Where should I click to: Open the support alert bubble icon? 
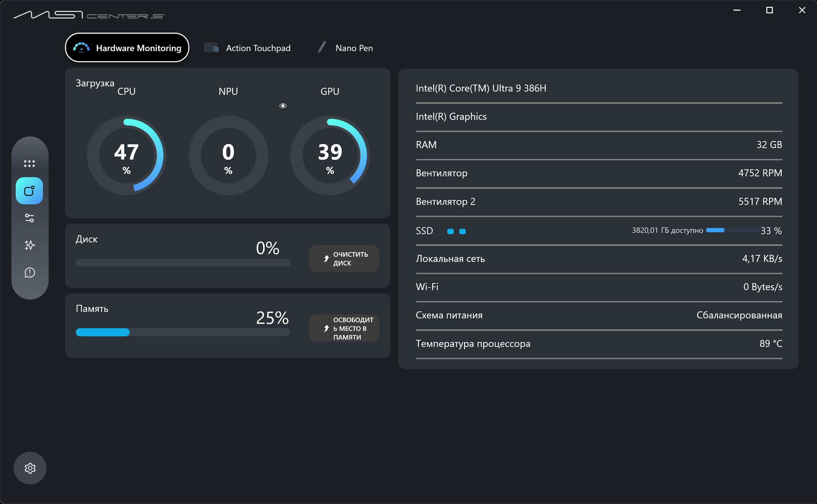(29, 273)
